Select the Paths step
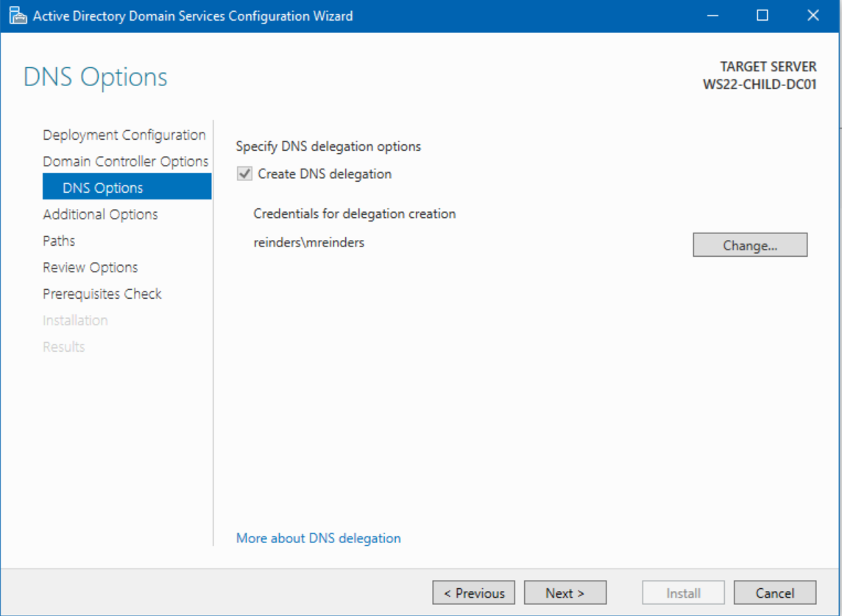842x616 pixels. [59, 241]
